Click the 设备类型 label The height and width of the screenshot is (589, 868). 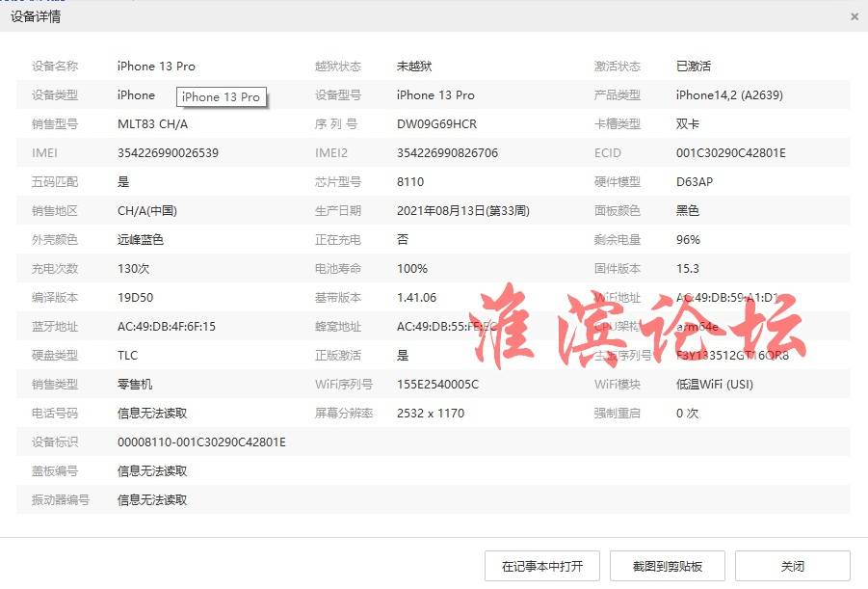coord(54,94)
